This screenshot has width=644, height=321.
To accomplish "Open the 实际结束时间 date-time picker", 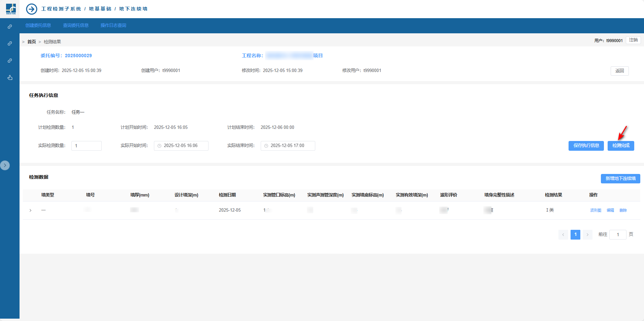I will (x=288, y=146).
